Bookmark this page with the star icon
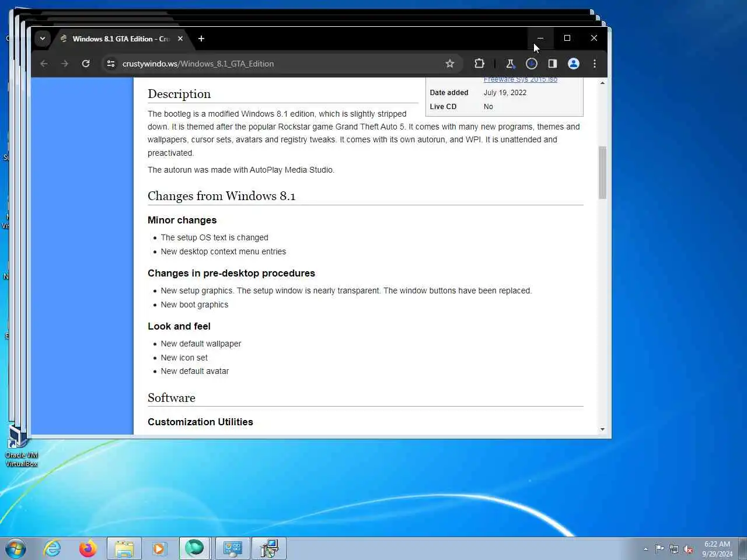Screen dimensions: 747x560 [449, 64]
